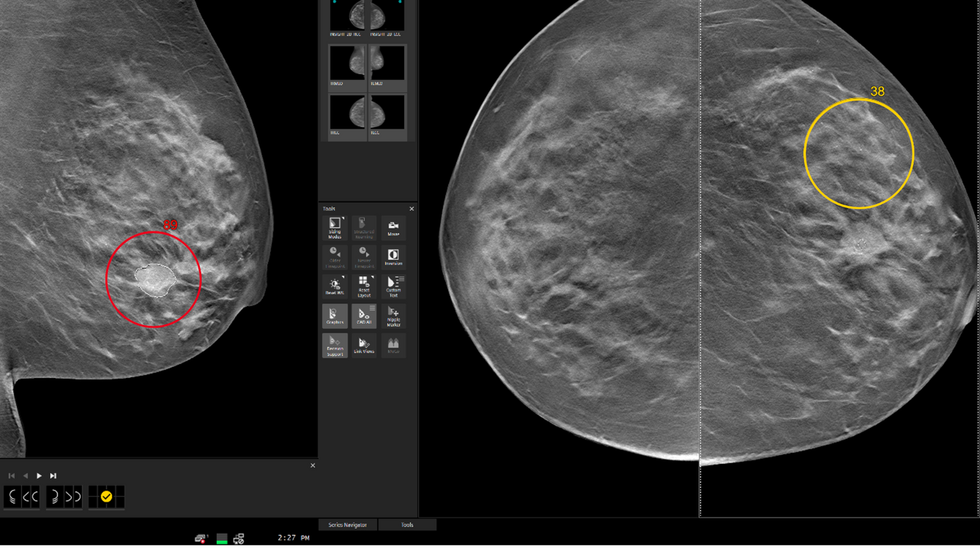The image size is (980, 552).
Task: Toggle the Graphics overlay button
Action: pyautogui.click(x=334, y=316)
